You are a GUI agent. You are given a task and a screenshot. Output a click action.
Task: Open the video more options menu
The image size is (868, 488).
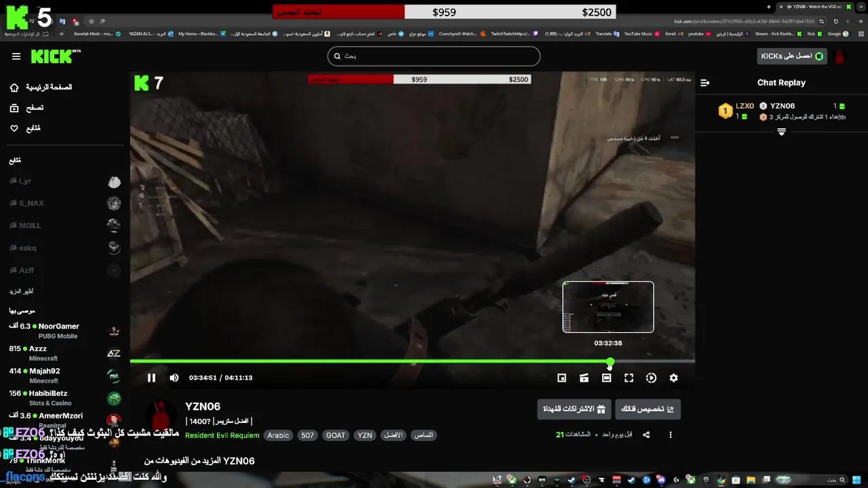tap(671, 435)
